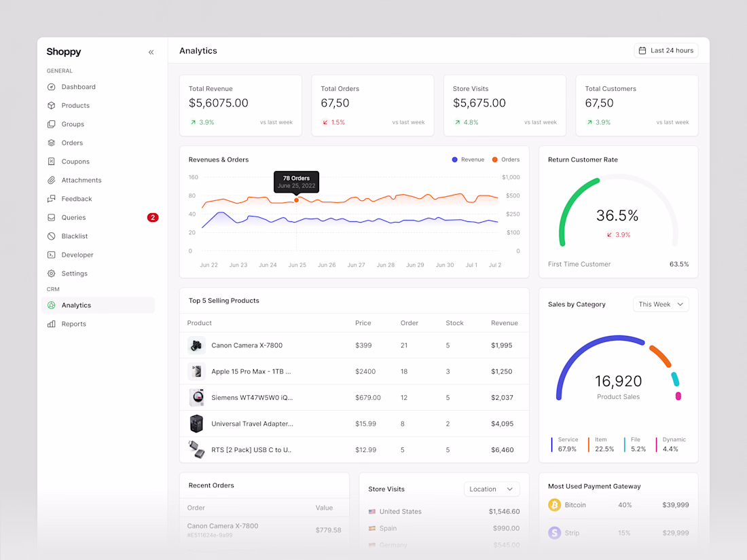747x560 pixels.
Task: Click the Coupons icon
Action: click(52, 162)
